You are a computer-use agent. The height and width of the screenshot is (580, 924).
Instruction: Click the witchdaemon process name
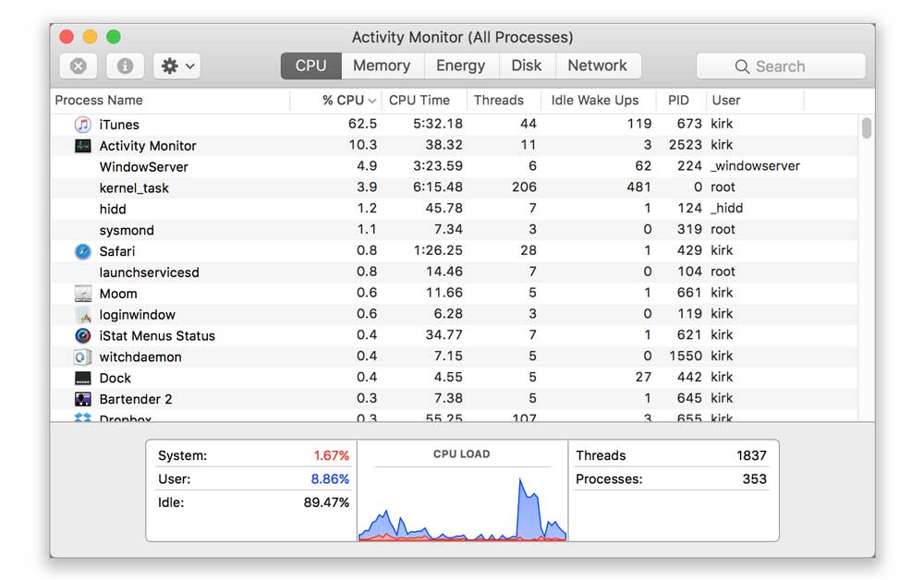tap(140, 356)
